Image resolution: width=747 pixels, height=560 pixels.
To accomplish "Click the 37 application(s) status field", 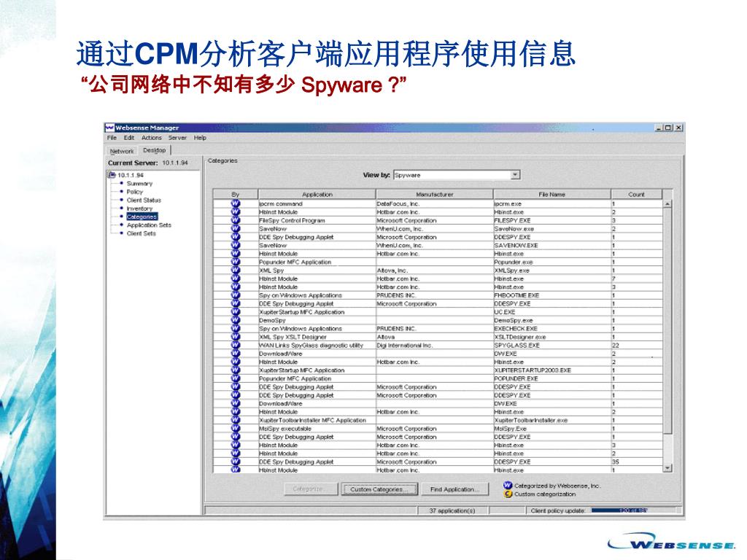I will coord(452,510).
